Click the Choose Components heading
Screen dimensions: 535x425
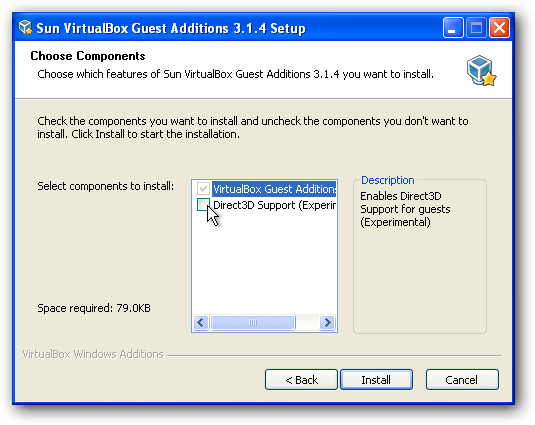click(x=88, y=56)
